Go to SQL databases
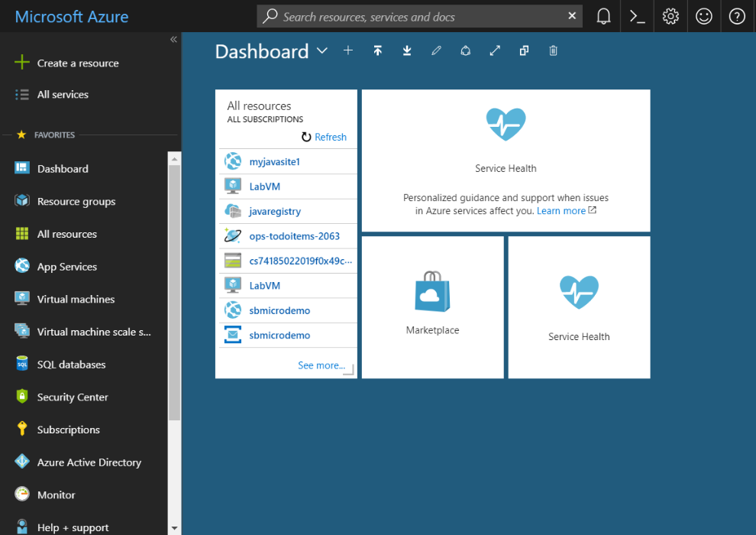The height and width of the screenshot is (535, 756). click(71, 365)
